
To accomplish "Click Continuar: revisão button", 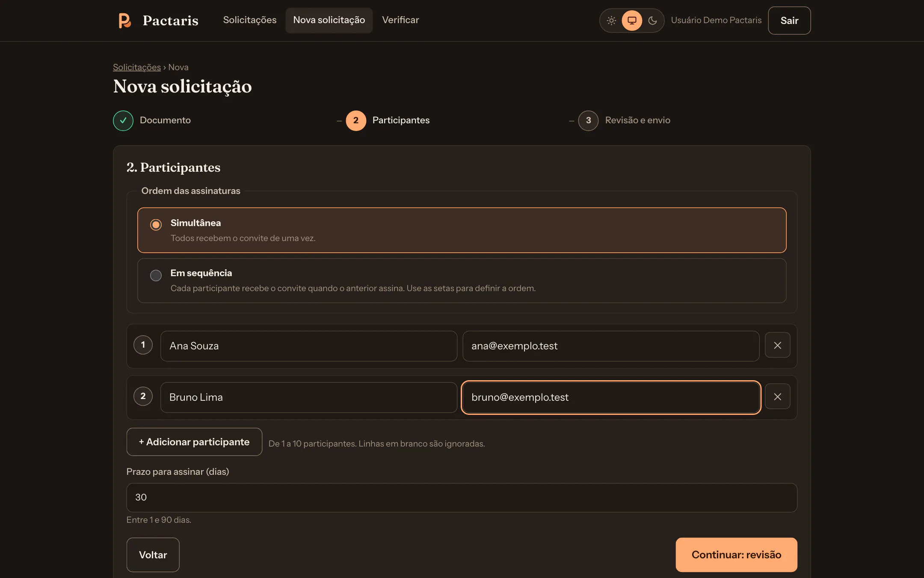I will click(736, 555).
